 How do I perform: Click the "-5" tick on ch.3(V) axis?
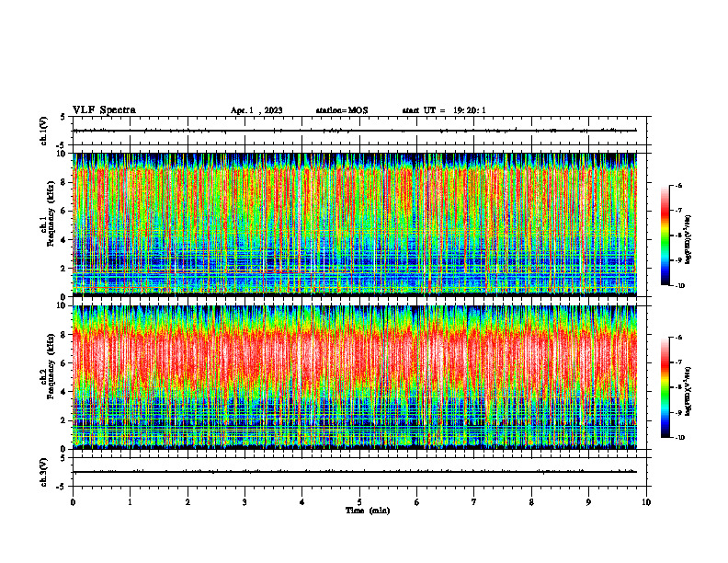click(62, 487)
